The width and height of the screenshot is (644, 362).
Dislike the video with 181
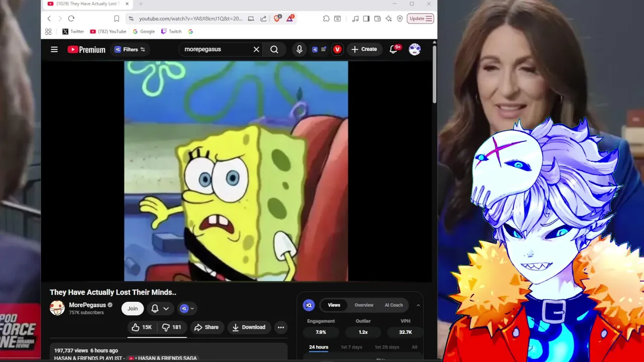click(172, 327)
